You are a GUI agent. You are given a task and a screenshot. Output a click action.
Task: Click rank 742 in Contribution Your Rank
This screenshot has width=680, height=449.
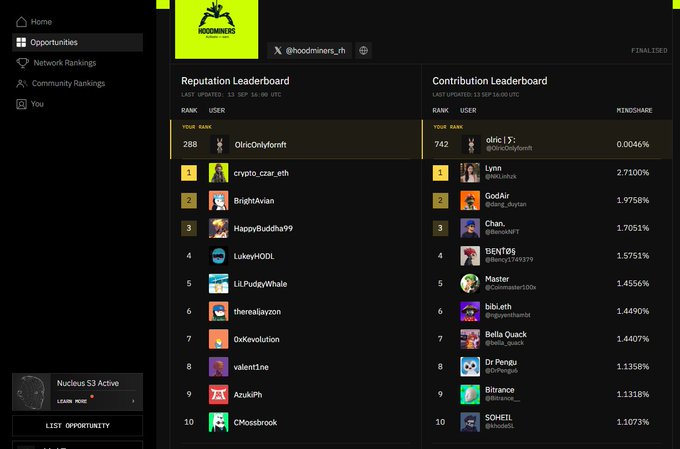point(441,144)
